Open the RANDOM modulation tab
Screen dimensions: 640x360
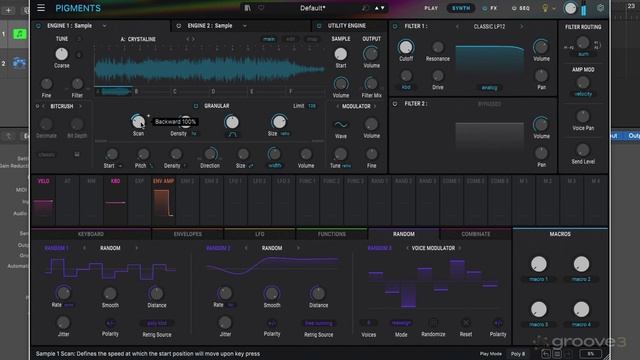[404, 234]
